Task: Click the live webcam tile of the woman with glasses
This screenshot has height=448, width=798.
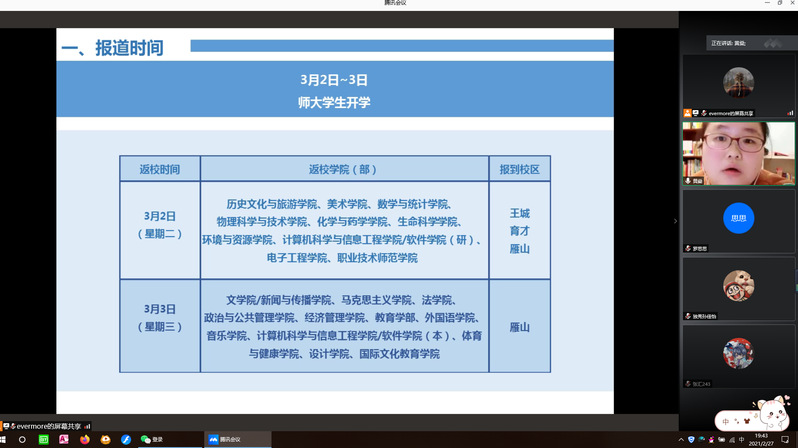Action: [738, 152]
